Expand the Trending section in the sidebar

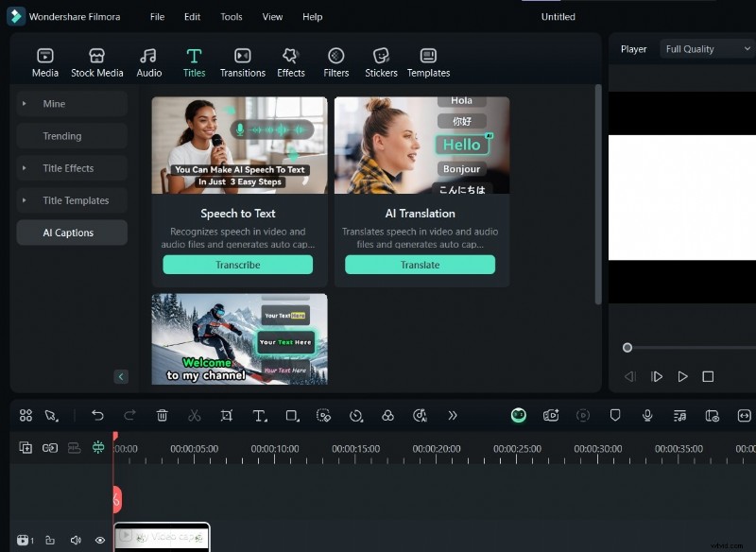(x=71, y=135)
